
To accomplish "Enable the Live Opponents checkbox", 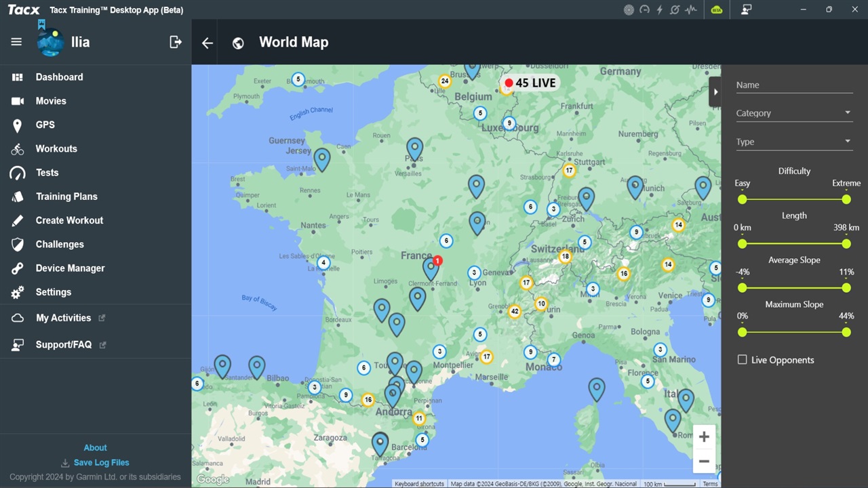I will (x=743, y=360).
